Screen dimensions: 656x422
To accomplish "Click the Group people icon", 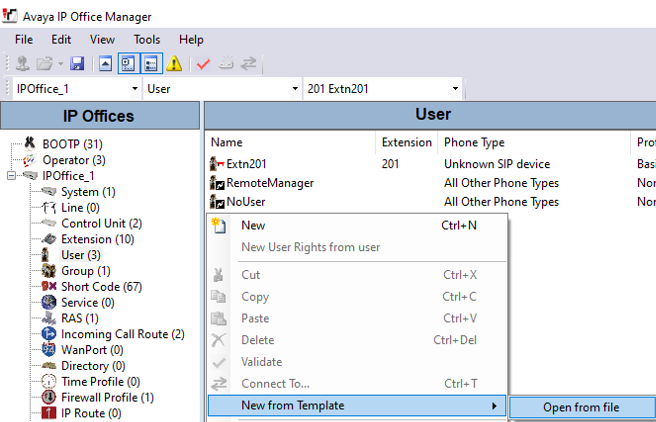I will (x=49, y=271).
